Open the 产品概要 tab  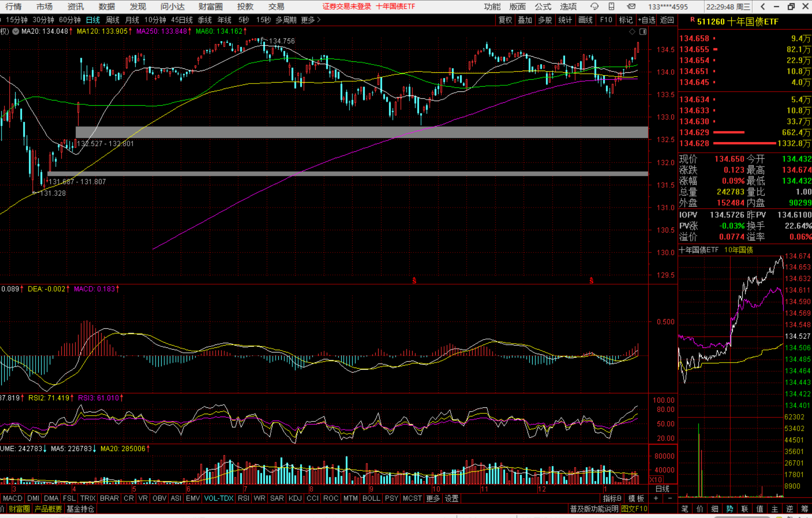point(48,509)
